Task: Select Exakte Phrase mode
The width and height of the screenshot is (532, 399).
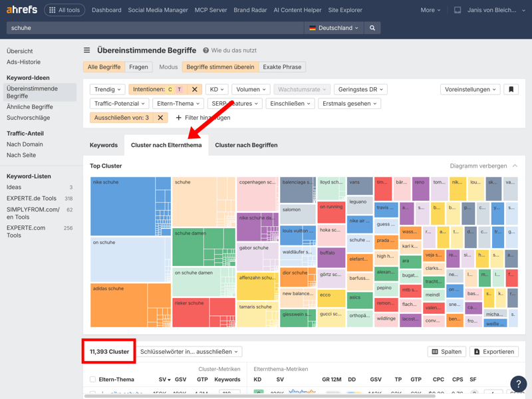Action: (282, 67)
